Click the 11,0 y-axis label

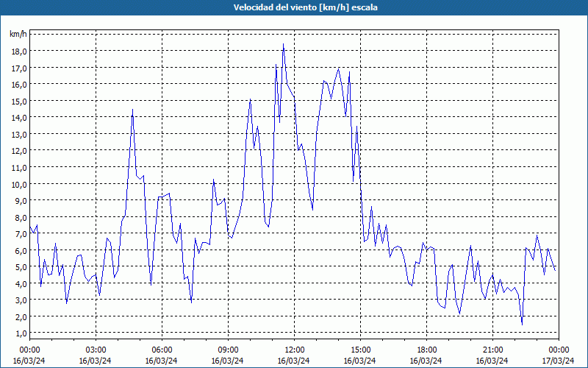point(19,168)
